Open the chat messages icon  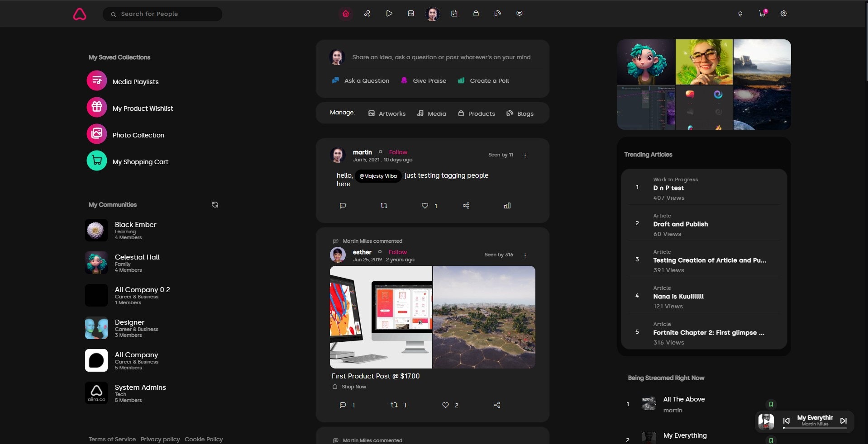(x=519, y=13)
